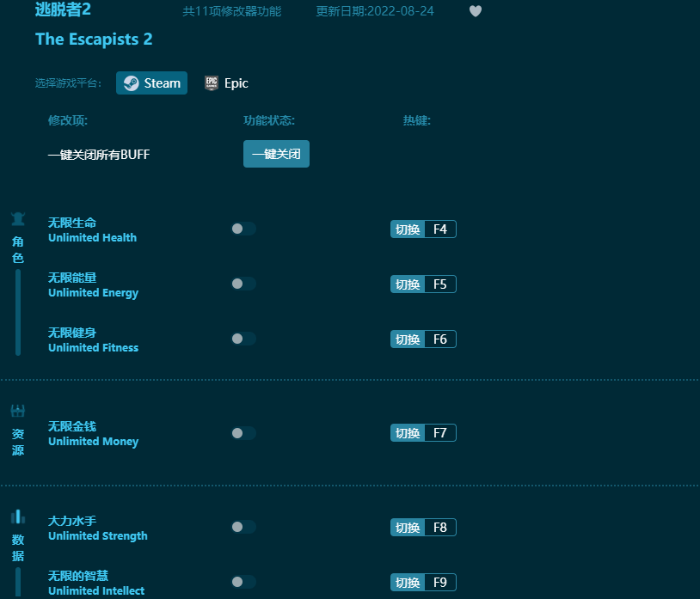Click the 数据 section label
Screen dimensions: 700x599
(x=18, y=547)
